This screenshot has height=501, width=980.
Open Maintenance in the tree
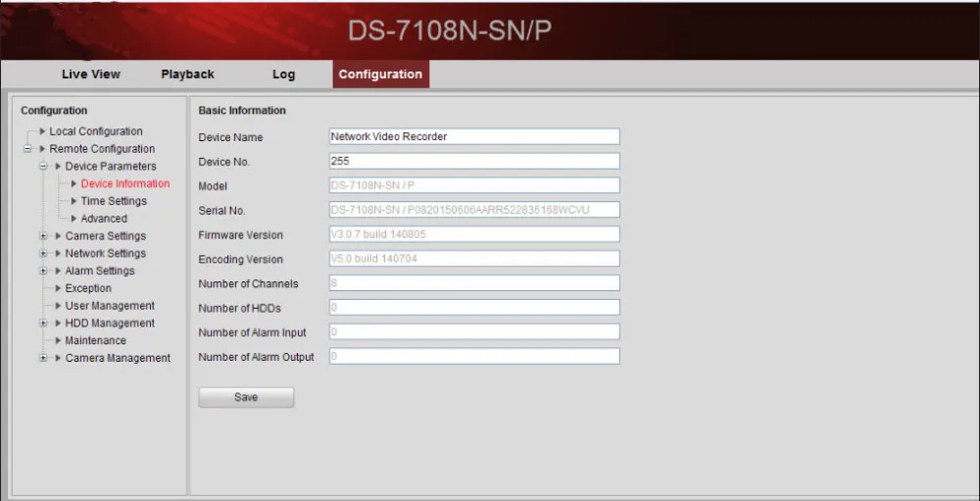[x=96, y=340]
